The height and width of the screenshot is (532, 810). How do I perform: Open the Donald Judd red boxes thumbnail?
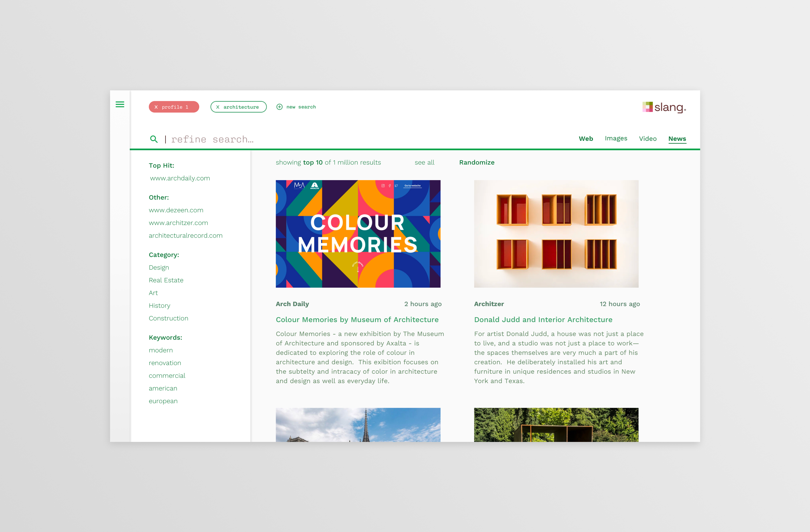[556, 234]
